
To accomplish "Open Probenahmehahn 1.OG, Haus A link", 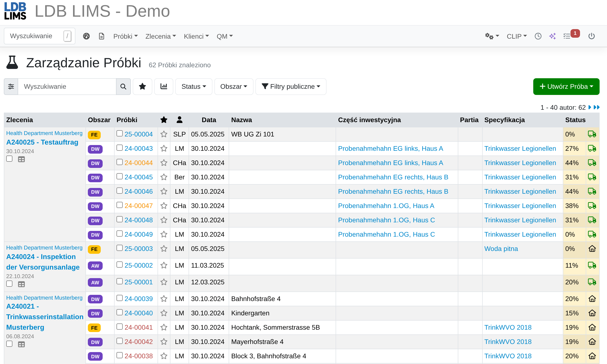I will 386,206.
